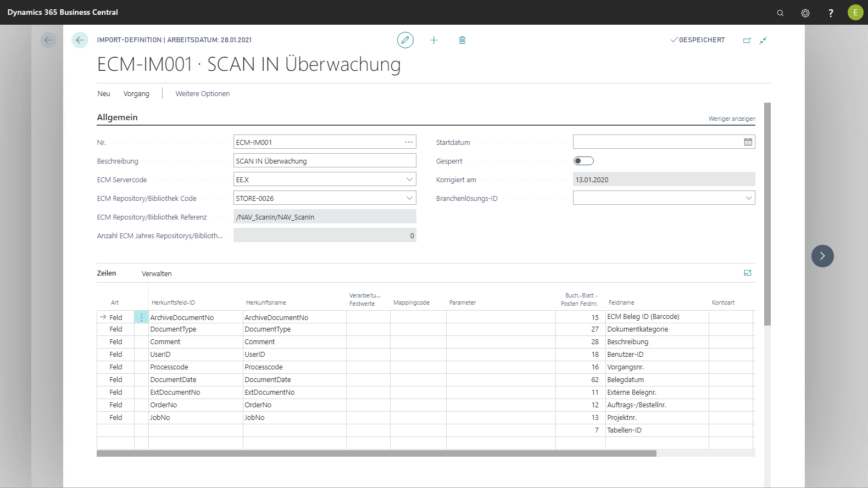The image size is (868, 488).
Task: Click the horizontal scrollbar below the lines grid
Action: 376,453
